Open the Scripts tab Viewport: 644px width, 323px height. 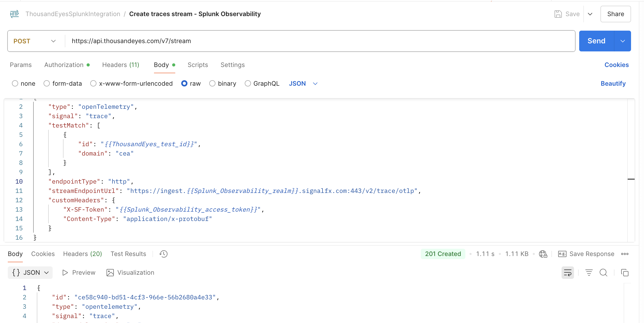[198, 65]
